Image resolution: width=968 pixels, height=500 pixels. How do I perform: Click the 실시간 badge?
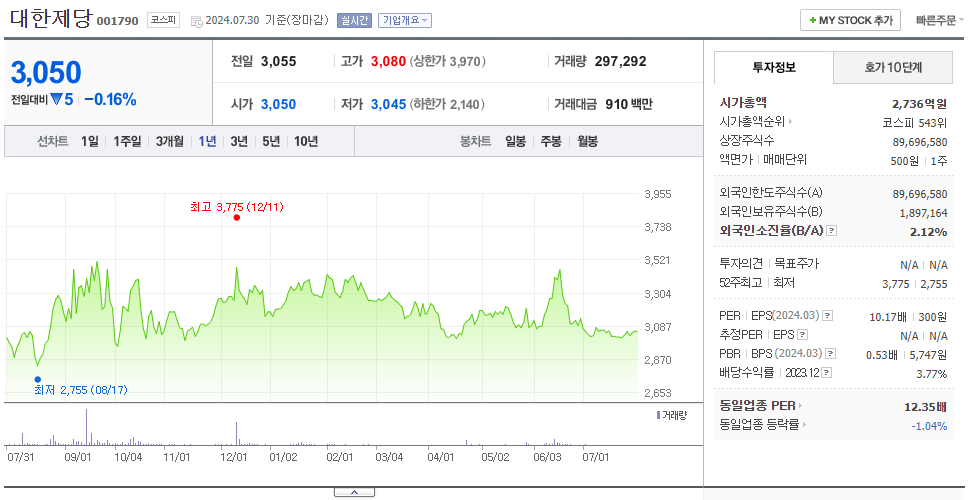coord(354,20)
